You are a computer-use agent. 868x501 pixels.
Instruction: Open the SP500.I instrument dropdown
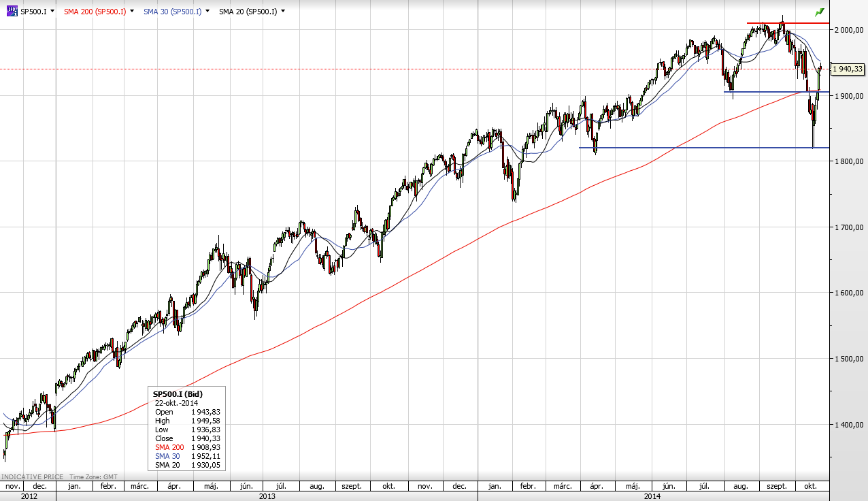(52, 12)
